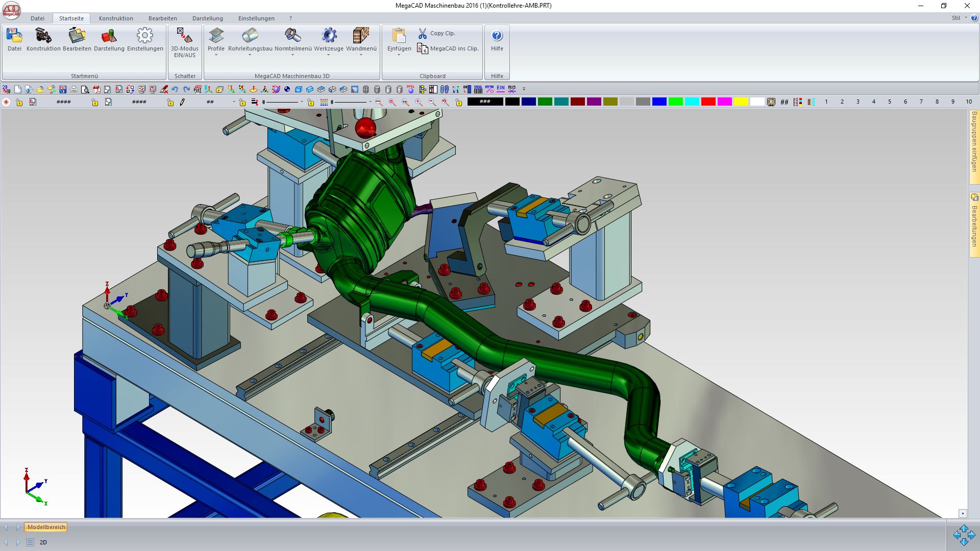This screenshot has width=980, height=551.
Task: Click MegaCAD ins Clip. button
Action: coord(449,48)
